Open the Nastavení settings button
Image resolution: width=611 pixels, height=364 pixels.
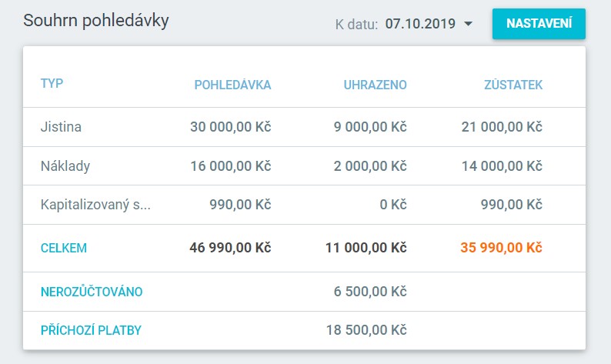(x=539, y=24)
